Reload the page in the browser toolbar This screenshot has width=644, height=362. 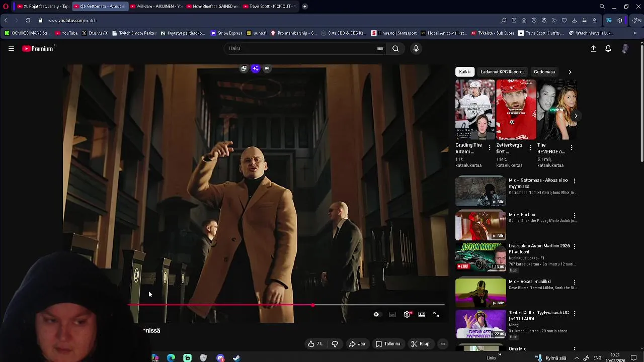point(28,21)
